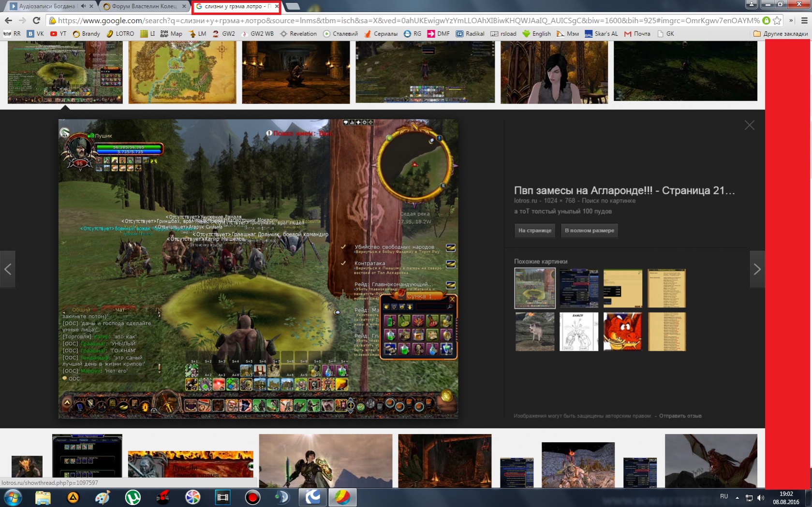Open the RR bookmark
812x507 pixels.
pyautogui.click(x=12, y=34)
